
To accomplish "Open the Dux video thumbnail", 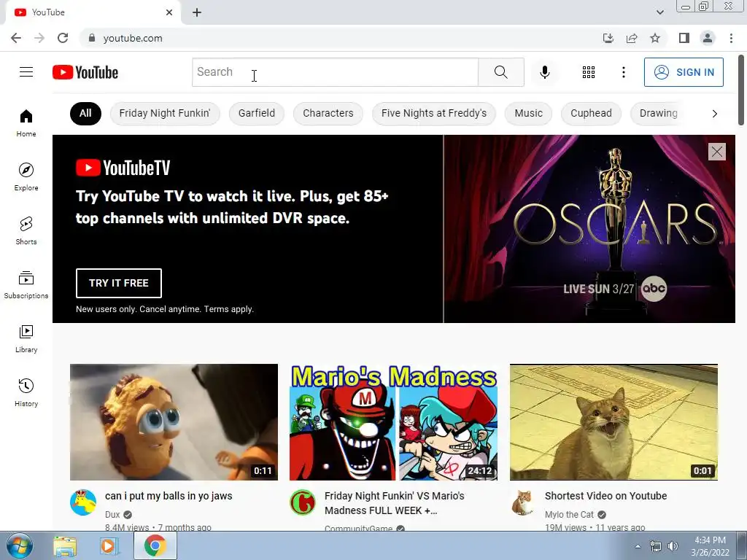I will [x=174, y=422].
